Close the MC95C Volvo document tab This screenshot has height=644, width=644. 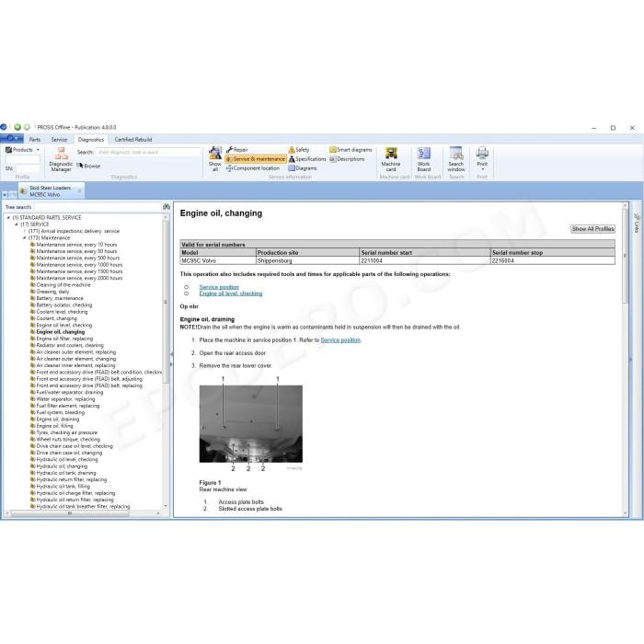coord(80,191)
